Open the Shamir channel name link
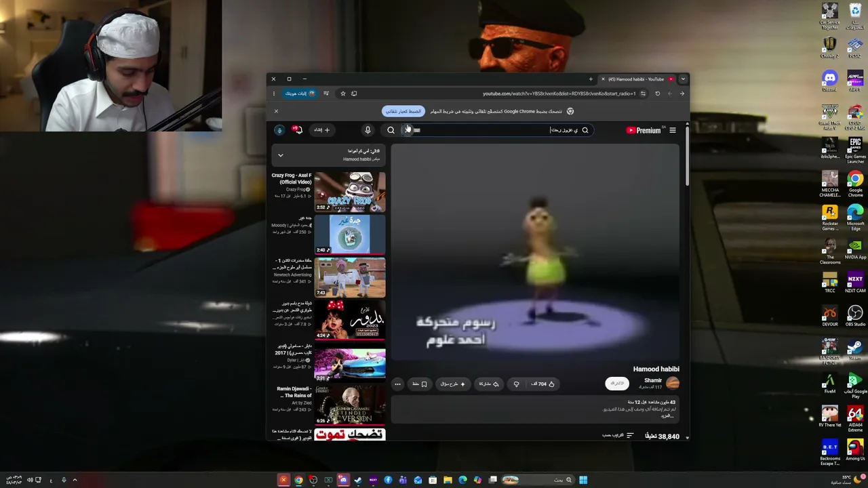The image size is (868, 488). coord(653,380)
